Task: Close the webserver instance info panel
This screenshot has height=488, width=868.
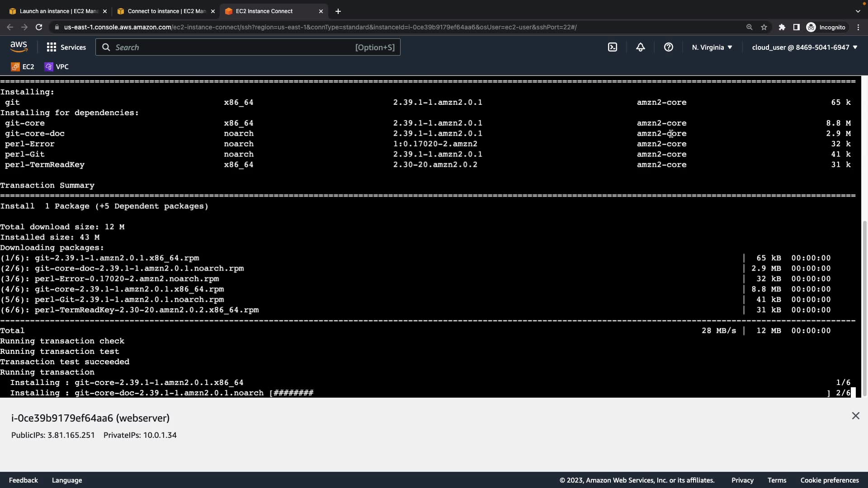Action: pos(855,416)
